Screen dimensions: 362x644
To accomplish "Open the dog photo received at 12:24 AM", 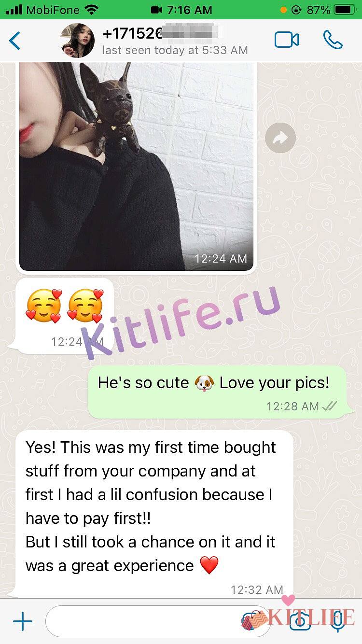I will click(136, 167).
